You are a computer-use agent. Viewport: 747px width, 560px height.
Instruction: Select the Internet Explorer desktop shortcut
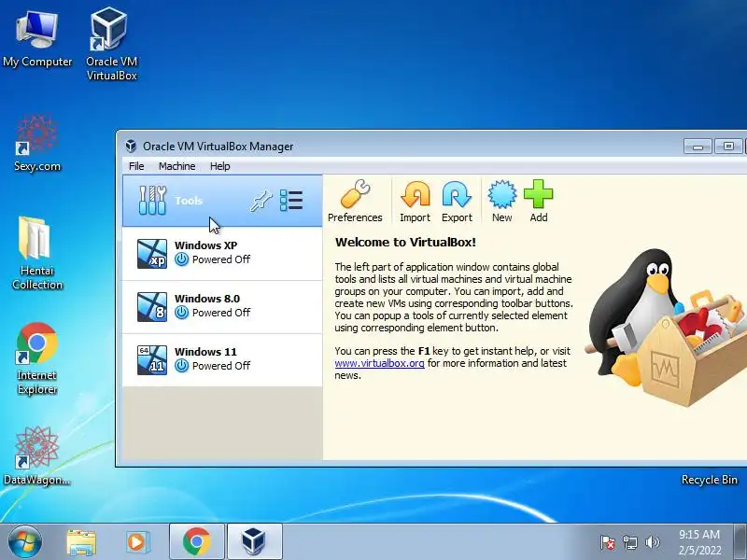36,359
